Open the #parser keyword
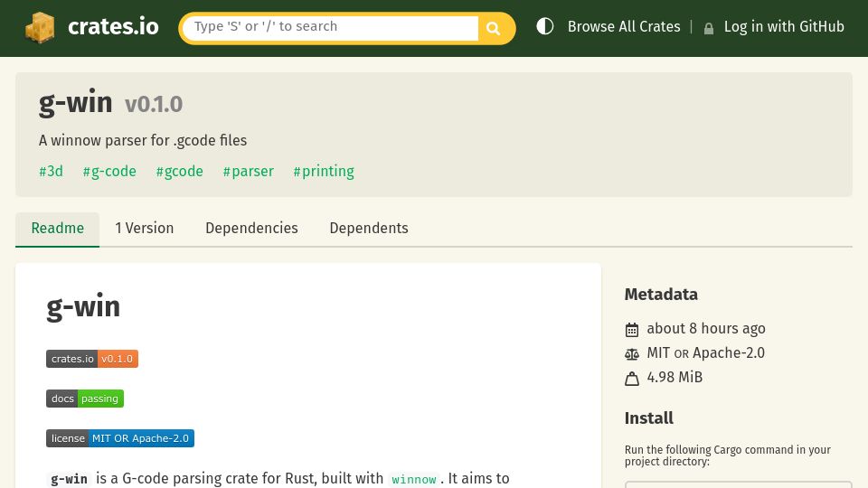 248,172
